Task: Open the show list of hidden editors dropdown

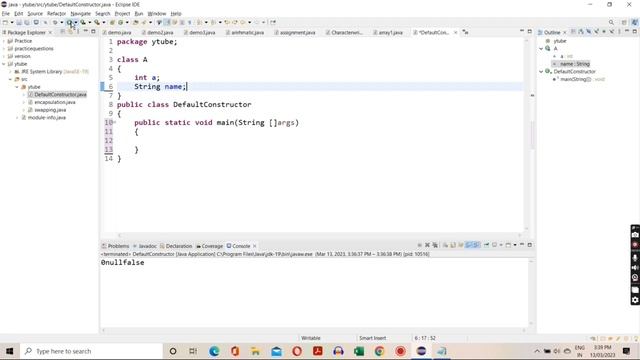Action: 465,32
